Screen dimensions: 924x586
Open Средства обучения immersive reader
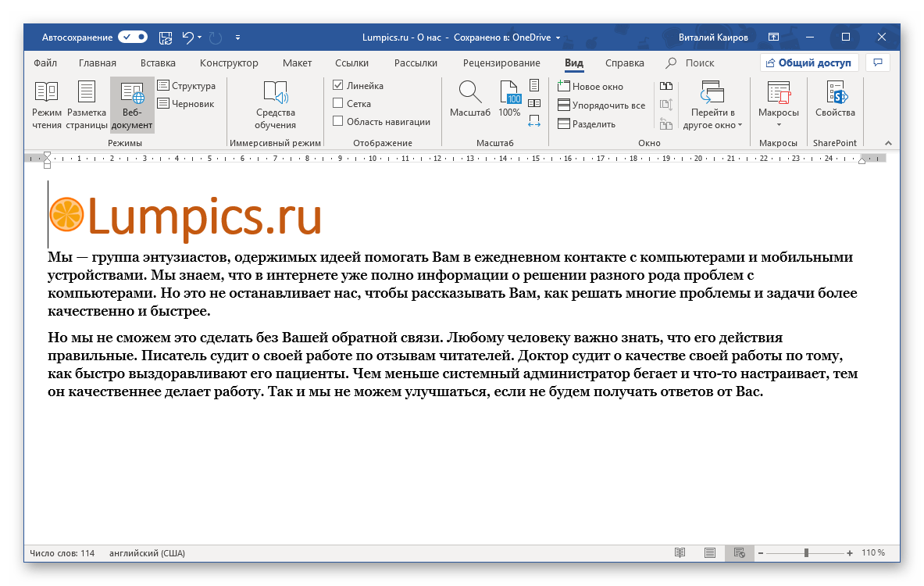pos(275,105)
